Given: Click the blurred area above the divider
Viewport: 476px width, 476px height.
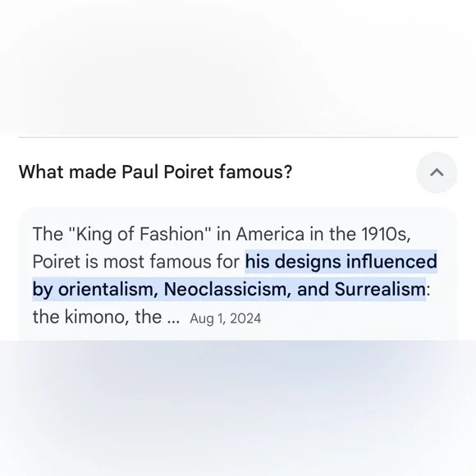Looking at the screenshot, I should coord(238,66).
